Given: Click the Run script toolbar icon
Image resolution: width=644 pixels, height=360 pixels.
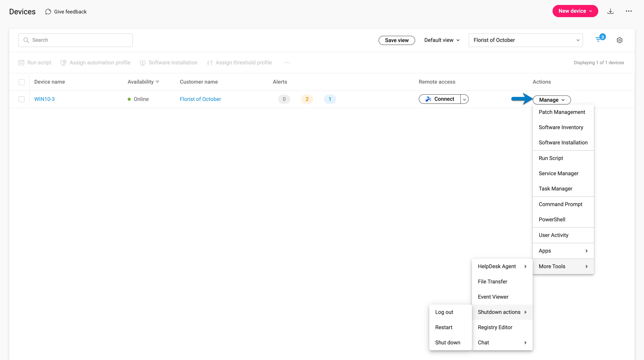Looking at the screenshot, I should coord(22,63).
